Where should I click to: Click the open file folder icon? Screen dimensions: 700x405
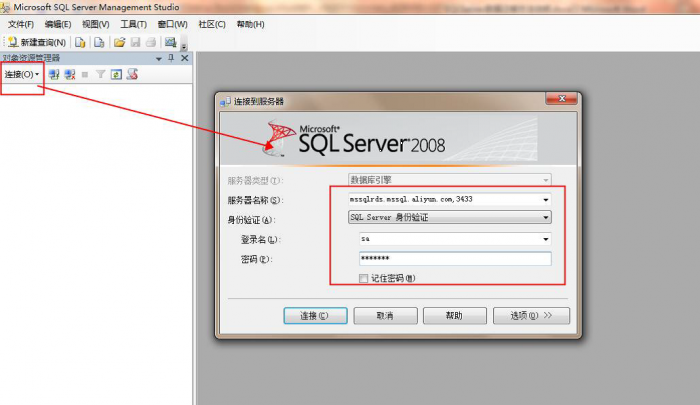120,42
